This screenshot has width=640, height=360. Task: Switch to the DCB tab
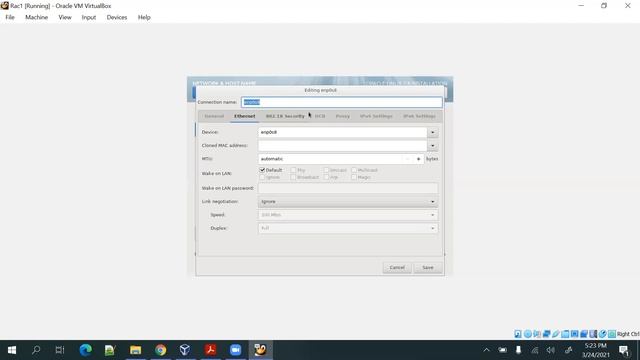pyautogui.click(x=320, y=116)
